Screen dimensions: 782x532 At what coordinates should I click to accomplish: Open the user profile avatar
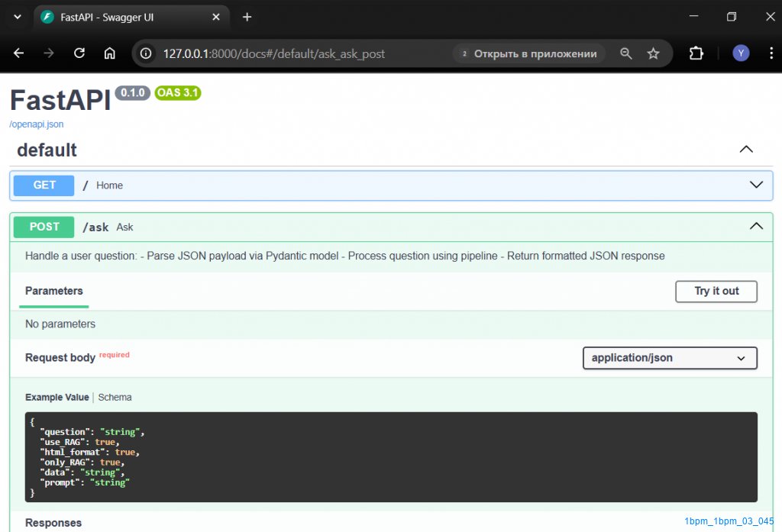pyautogui.click(x=741, y=53)
